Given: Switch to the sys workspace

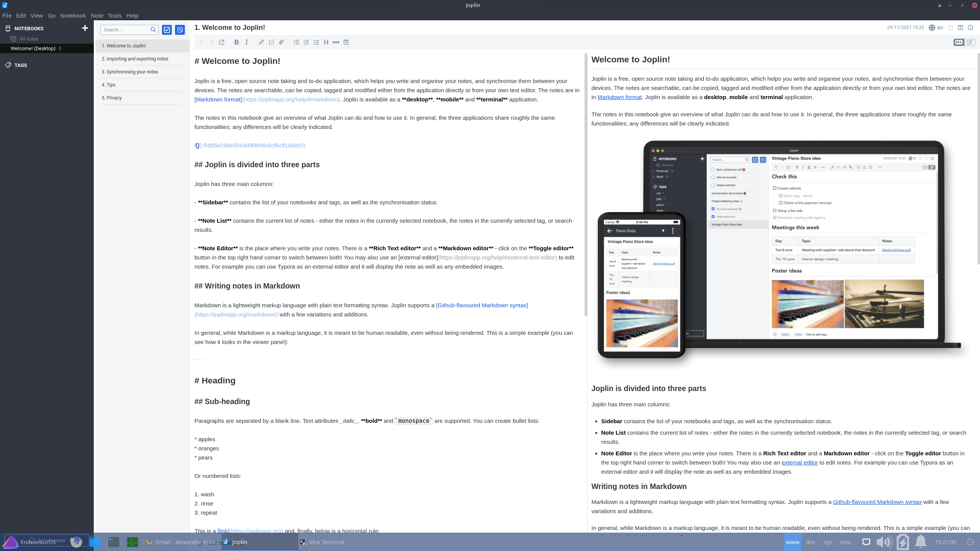Looking at the screenshot, I should point(828,542).
